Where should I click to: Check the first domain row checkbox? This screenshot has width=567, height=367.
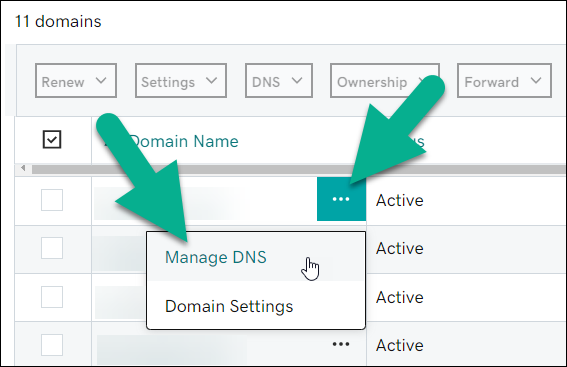[x=52, y=200]
